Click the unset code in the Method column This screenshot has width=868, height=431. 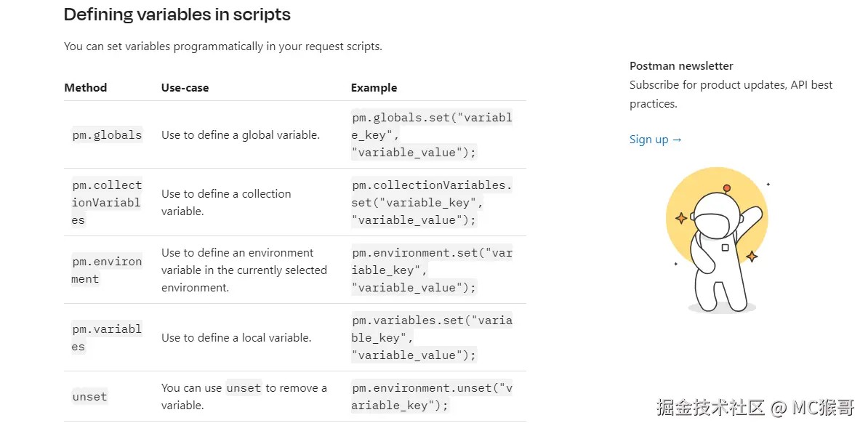pyautogui.click(x=89, y=397)
